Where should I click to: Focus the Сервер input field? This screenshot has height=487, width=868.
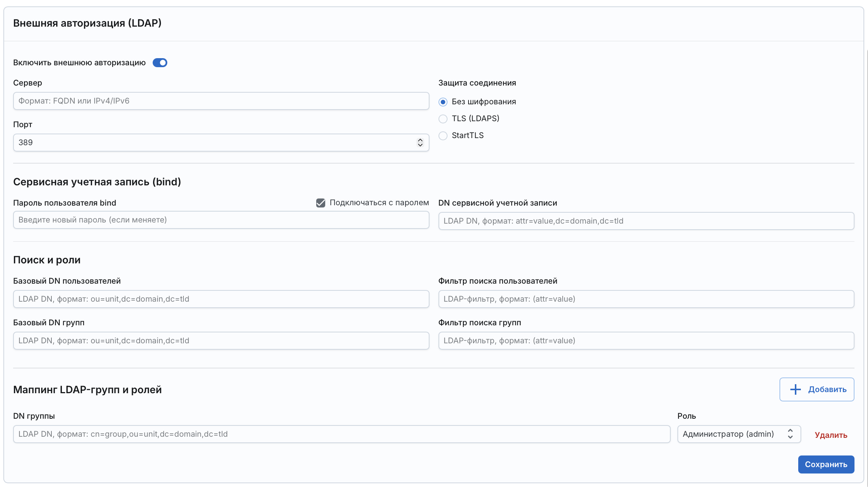tap(221, 101)
